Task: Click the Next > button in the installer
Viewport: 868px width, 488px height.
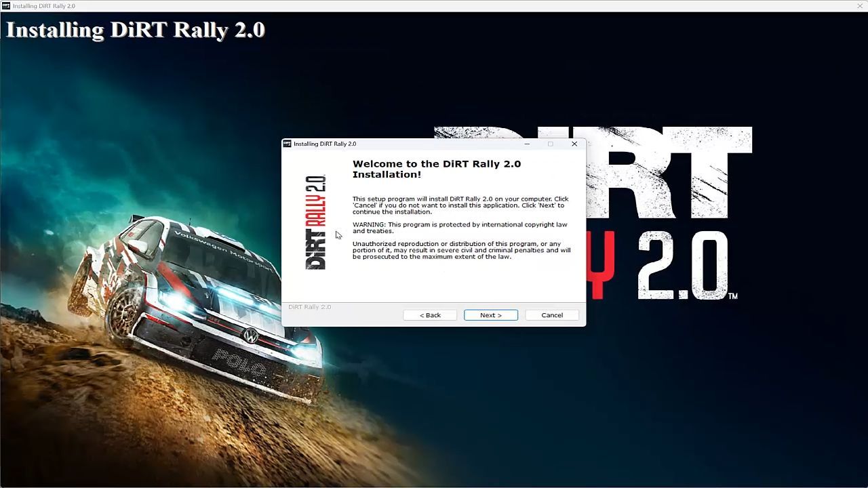Action: coord(491,315)
